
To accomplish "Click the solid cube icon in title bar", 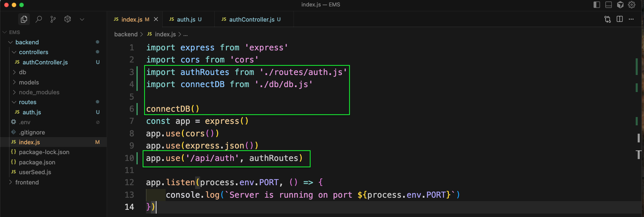I will pyautogui.click(x=620, y=5).
